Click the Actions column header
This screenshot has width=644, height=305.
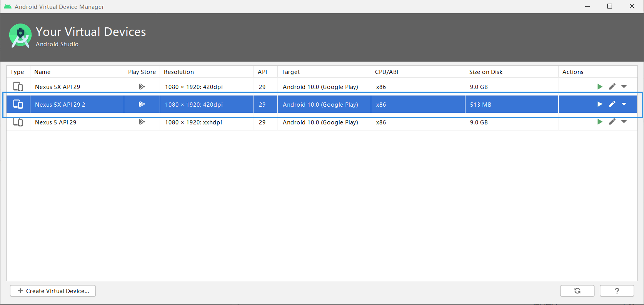point(598,72)
